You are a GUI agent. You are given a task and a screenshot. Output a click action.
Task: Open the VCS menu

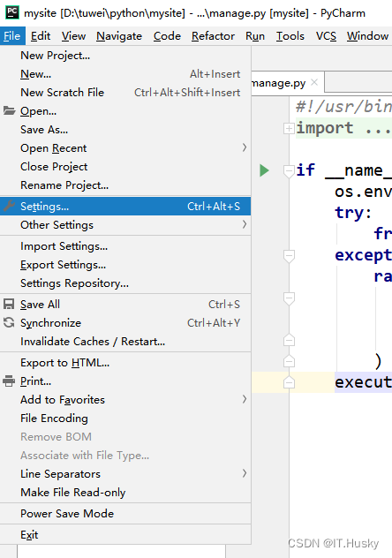326,36
